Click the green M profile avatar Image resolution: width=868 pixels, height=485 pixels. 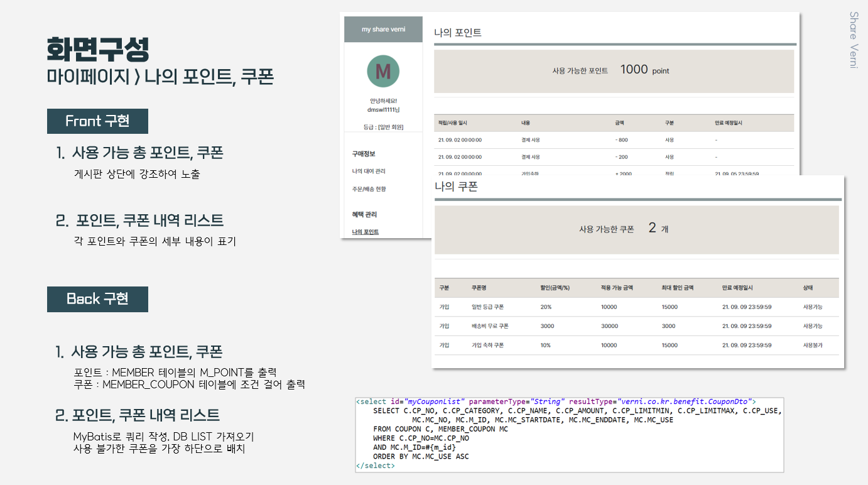(x=383, y=71)
